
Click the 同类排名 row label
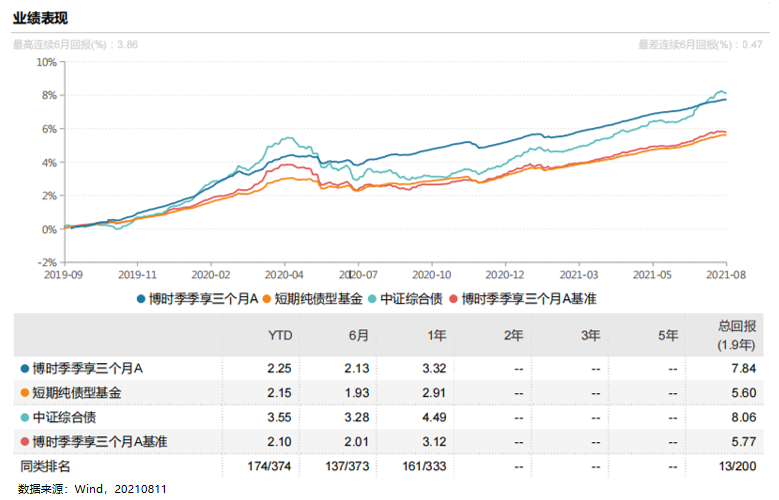click(x=46, y=465)
